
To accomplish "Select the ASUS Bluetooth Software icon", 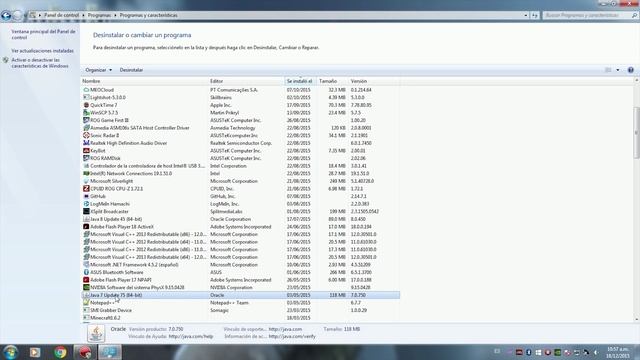I will point(86,272).
